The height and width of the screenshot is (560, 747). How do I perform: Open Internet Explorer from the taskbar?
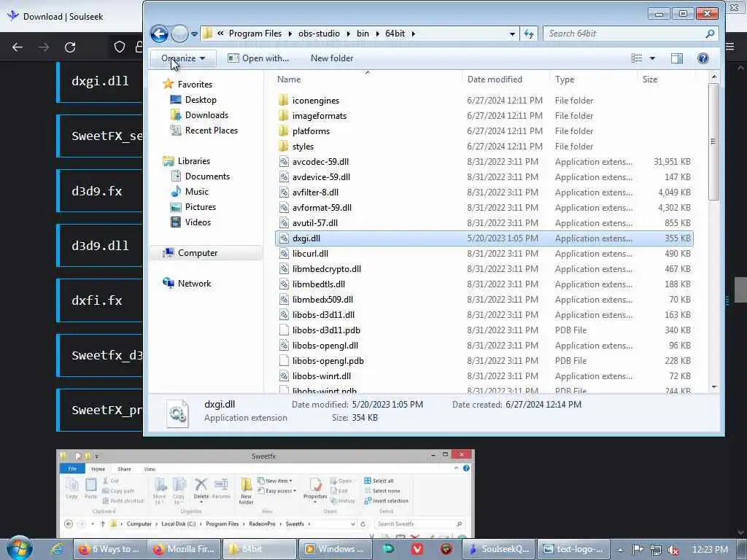tap(57, 549)
